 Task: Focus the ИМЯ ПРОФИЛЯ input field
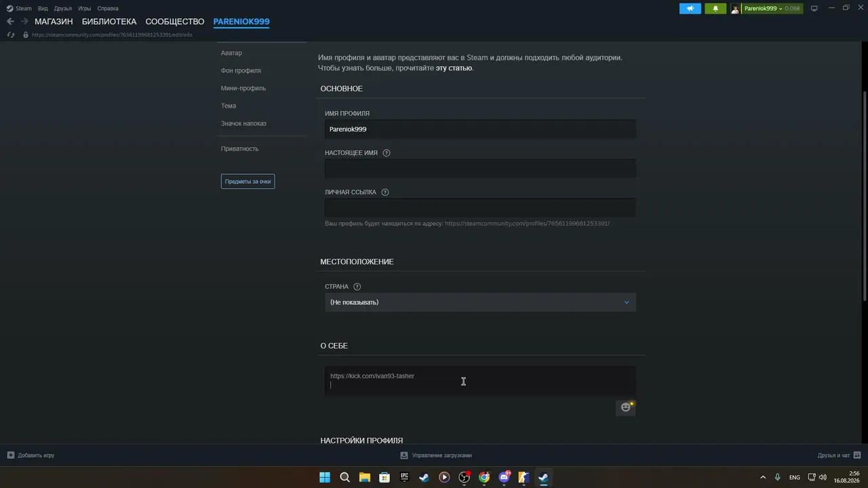(480, 129)
